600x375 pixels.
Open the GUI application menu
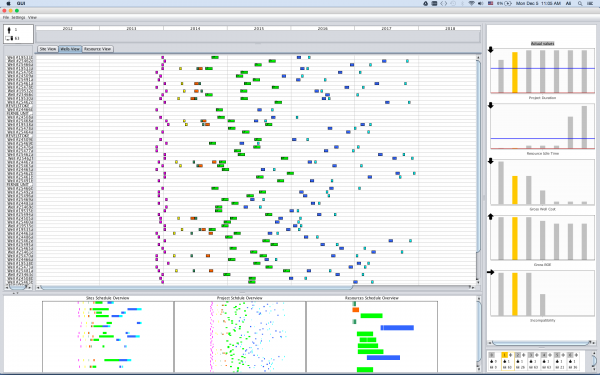point(21,3)
